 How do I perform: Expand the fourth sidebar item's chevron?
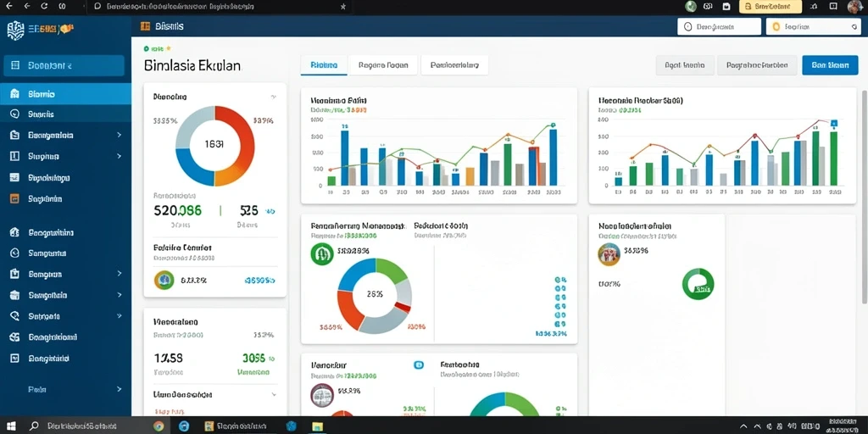pyautogui.click(x=119, y=156)
